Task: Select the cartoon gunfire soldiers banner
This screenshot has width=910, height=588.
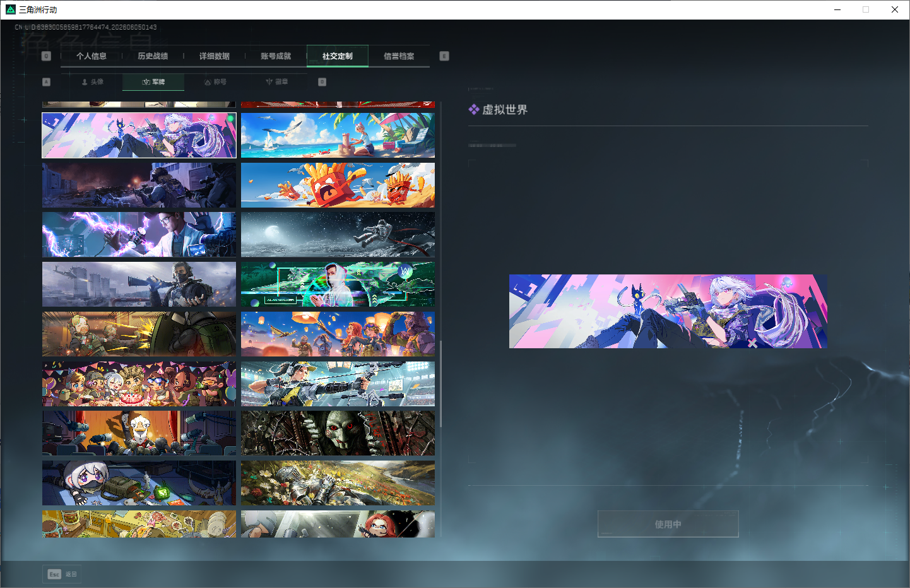Action: 139,334
